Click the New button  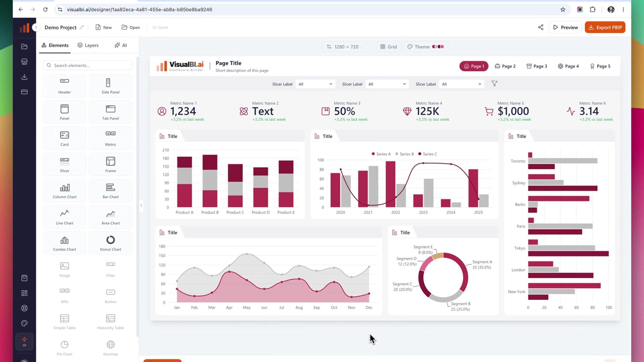point(104,27)
